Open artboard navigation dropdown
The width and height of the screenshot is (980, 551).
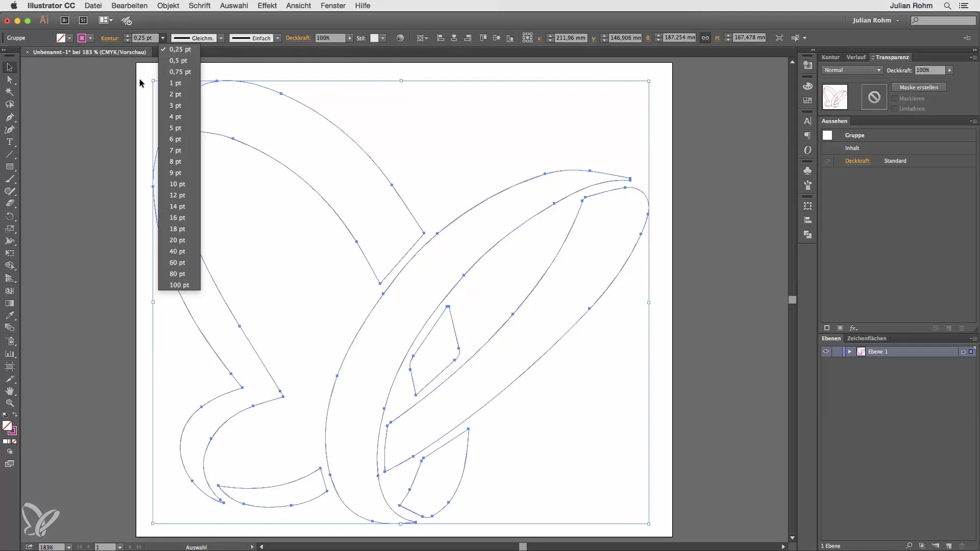[x=120, y=547]
